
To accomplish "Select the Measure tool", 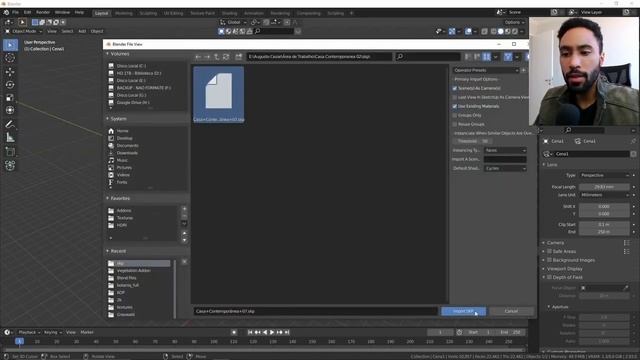I will point(10,138).
